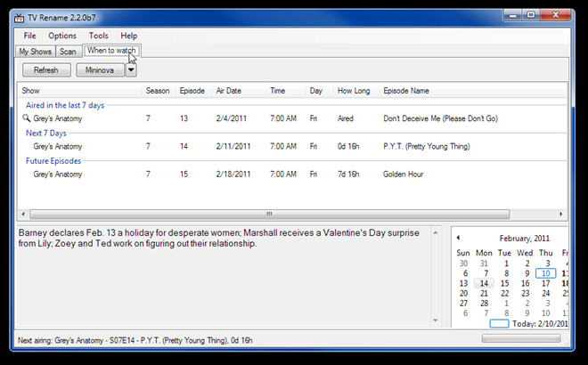Image resolution: width=588 pixels, height=365 pixels.
Task: Sort by the Episode column header
Action: 193,91
